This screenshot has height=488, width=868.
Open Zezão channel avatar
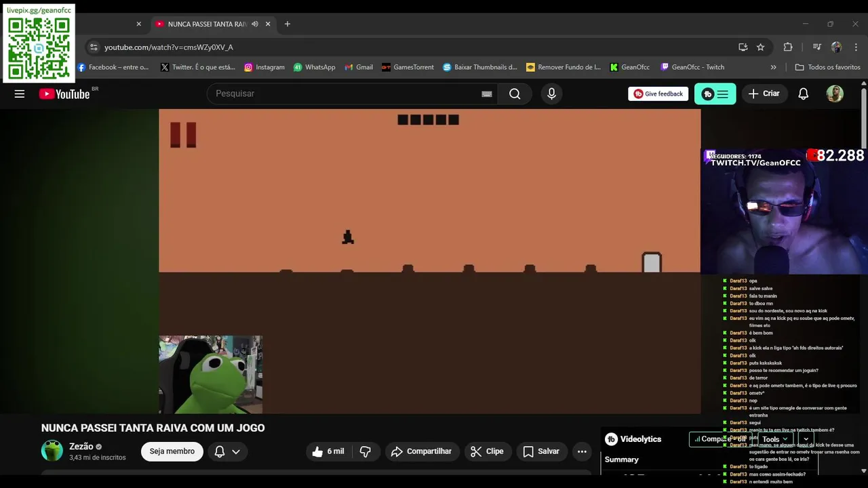pyautogui.click(x=52, y=451)
